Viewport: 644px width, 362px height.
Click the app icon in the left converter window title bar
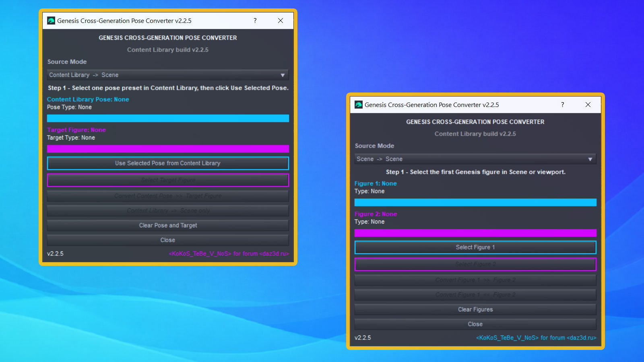tap(51, 21)
